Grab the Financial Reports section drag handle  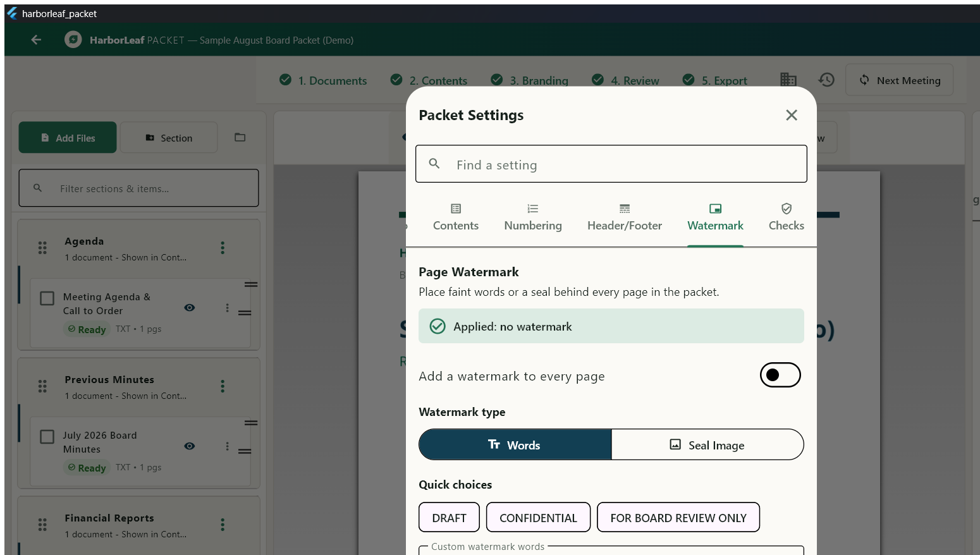[x=42, y=525]
